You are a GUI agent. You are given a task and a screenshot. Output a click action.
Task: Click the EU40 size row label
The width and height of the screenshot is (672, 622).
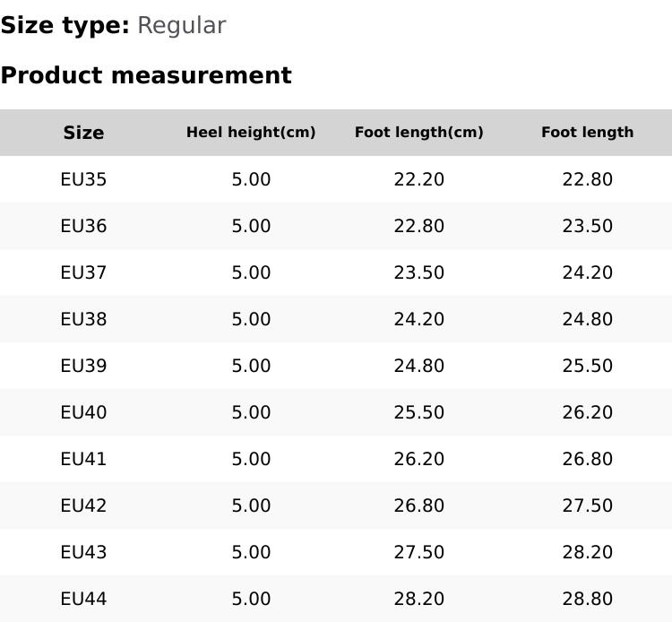(x=83, y=412)
